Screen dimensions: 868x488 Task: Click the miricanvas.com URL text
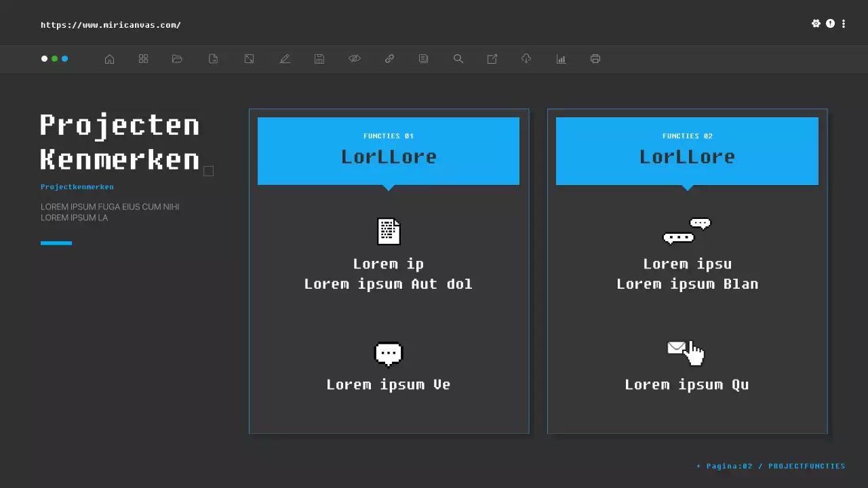pyautogui.click(x=111, y=25)
